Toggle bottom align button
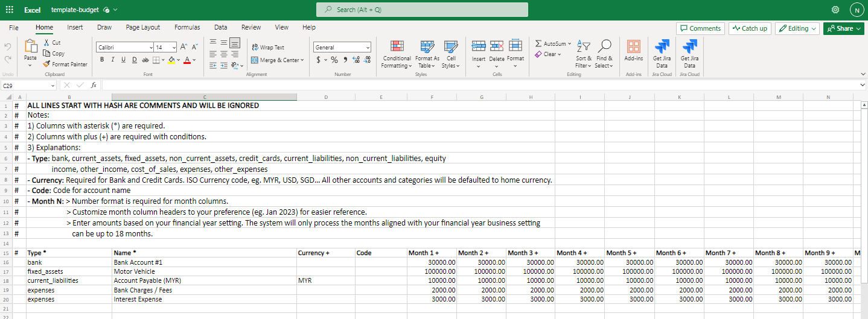Screen dimensions: 868x319 point(235,43)
